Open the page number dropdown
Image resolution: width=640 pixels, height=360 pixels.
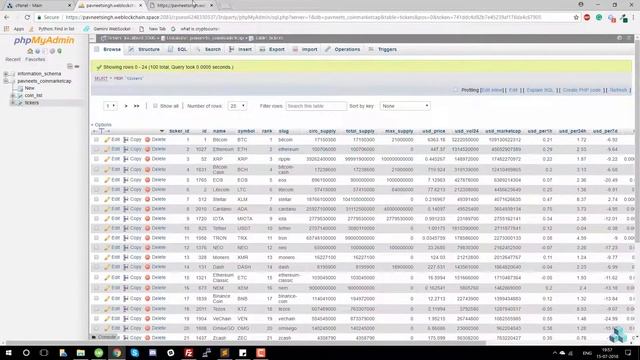(110, 106)
